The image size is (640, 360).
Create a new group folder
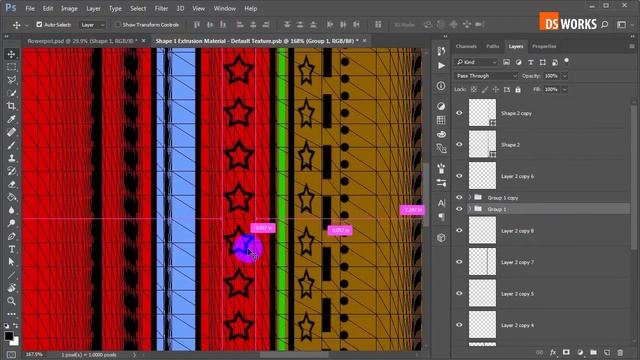click(593, 352)
